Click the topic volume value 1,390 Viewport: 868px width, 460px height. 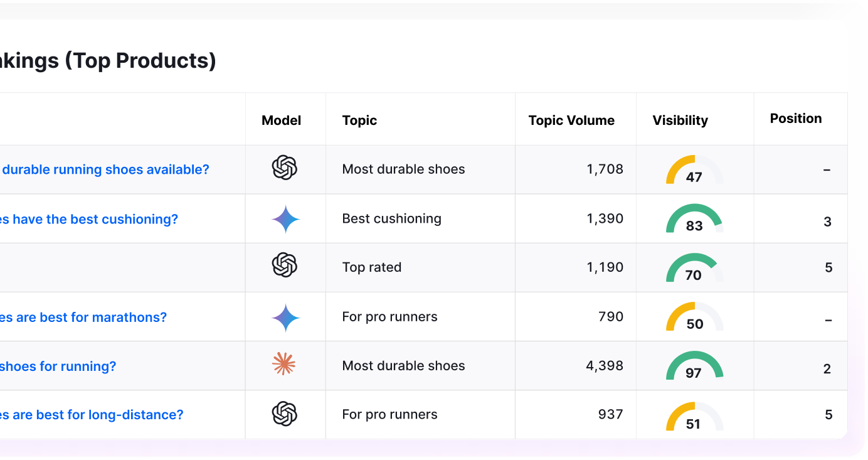pyautogui.click(x=605, y=218)
